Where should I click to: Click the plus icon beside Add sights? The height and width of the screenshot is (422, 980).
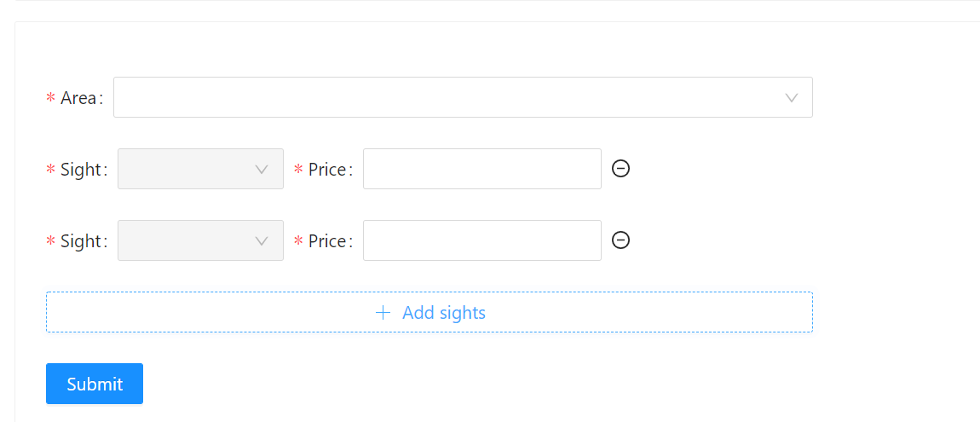pos(383,313)
